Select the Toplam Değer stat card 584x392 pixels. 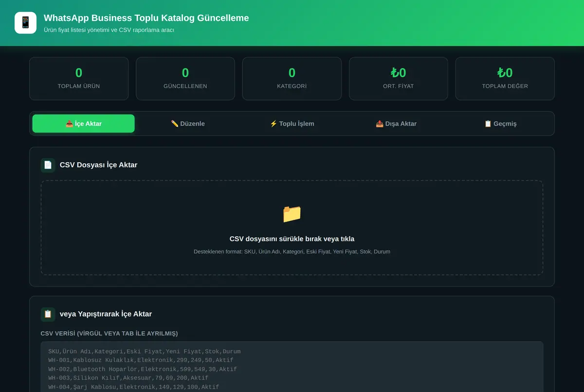pos(505,79)
